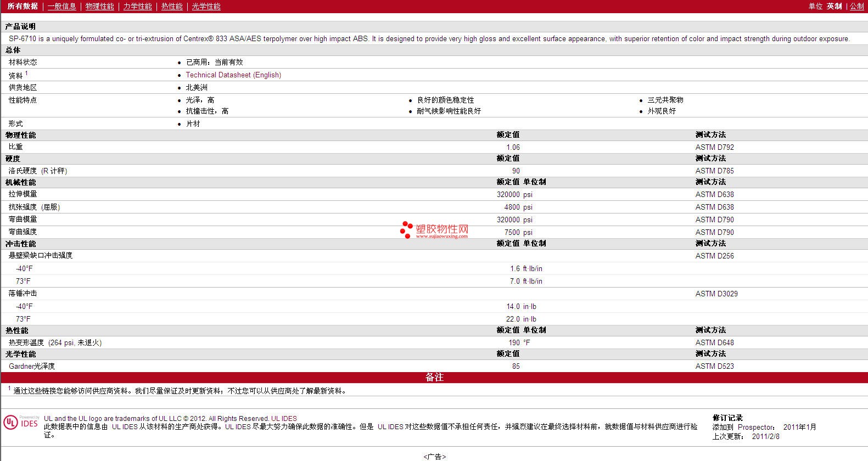Click the 机械性能 section header
Image resolution: width=868 pixels, height=461 pixels.
20,183
